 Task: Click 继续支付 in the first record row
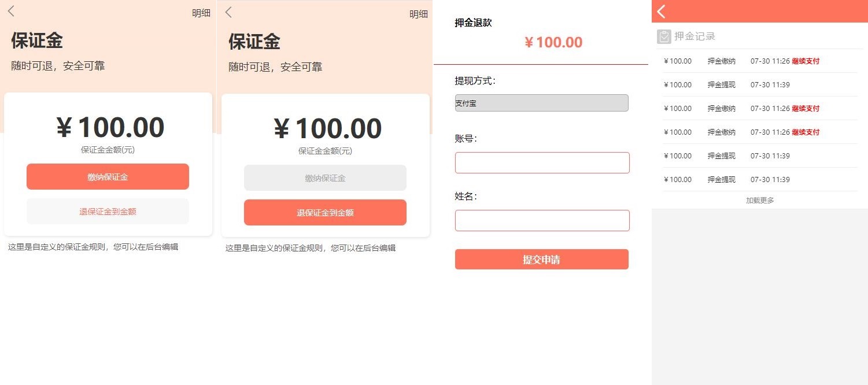(x=806, y=61)
